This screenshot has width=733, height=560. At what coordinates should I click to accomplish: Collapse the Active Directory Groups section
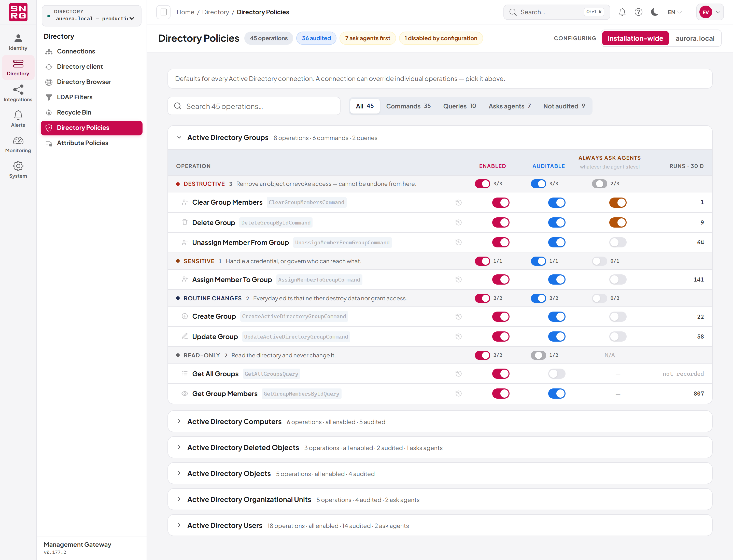click(179, 137)
